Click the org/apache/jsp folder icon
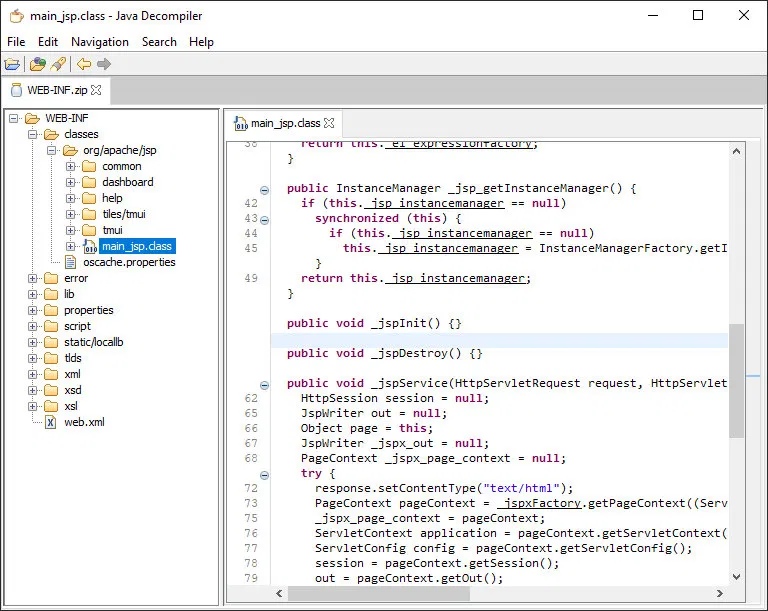768x611 pixels. (x=70, y=150)
